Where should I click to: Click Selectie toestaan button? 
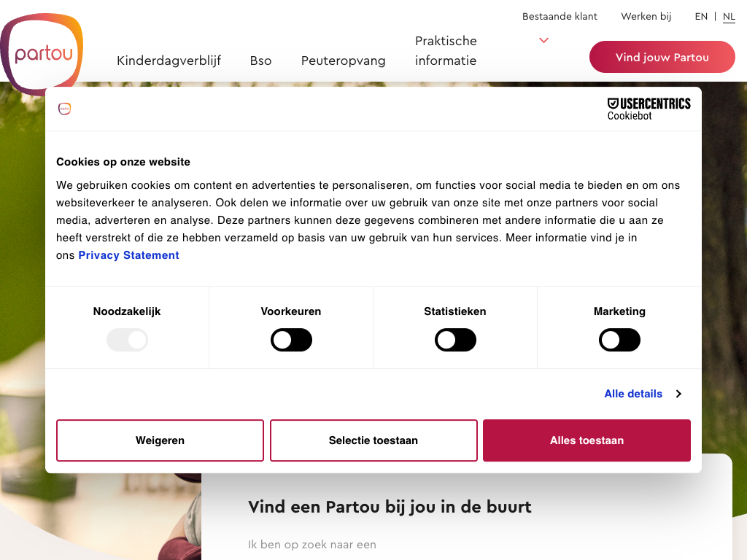pos(373,440)
